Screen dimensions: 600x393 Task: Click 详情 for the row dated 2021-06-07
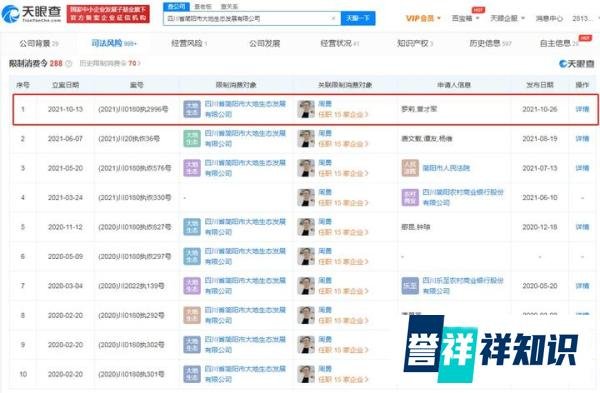coord(582,139)
